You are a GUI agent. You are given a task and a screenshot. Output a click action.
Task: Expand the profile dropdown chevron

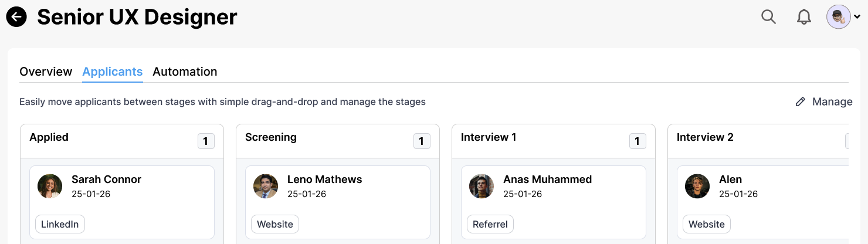[857, 17]
